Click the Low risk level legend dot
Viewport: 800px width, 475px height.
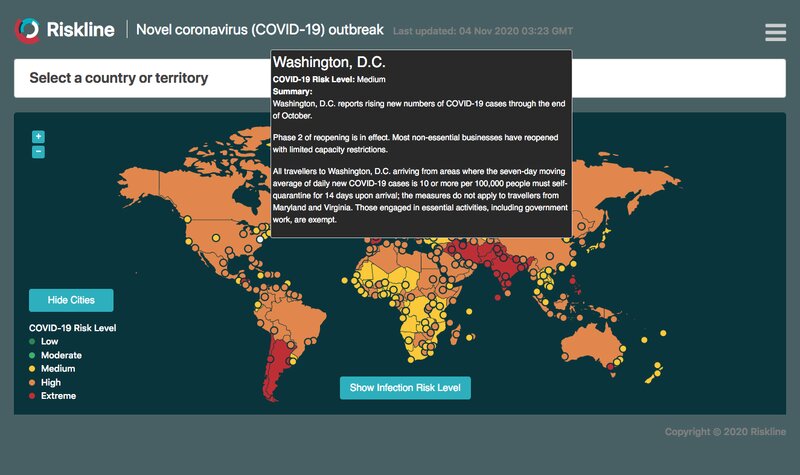pyautogui.click(x=32, y=341)
